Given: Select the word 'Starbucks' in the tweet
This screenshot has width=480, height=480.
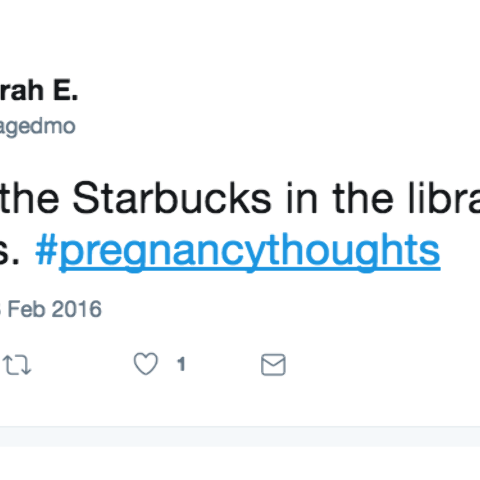Looking at the screenshot, I should (172, 198).
